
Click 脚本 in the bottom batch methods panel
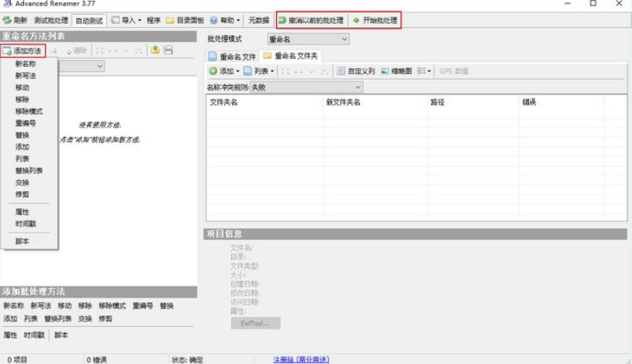click(61, 335)
